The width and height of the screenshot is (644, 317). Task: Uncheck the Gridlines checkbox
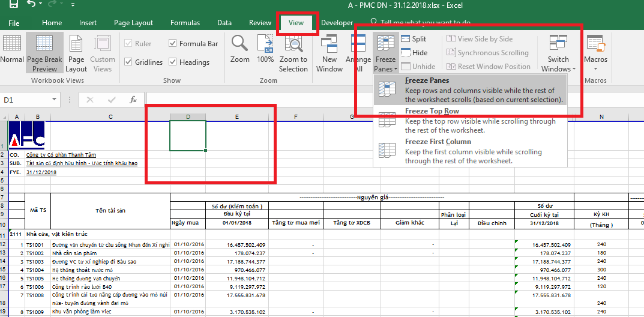tap(128, 62)
